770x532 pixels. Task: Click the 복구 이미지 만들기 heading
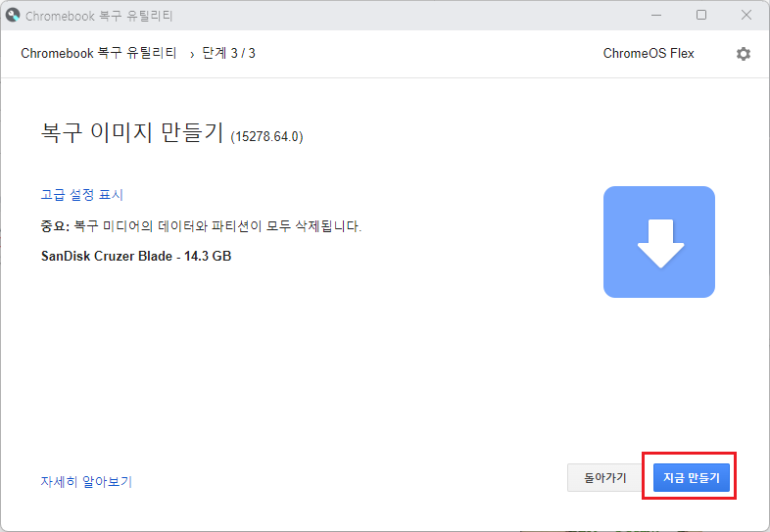tap(132, 132)
